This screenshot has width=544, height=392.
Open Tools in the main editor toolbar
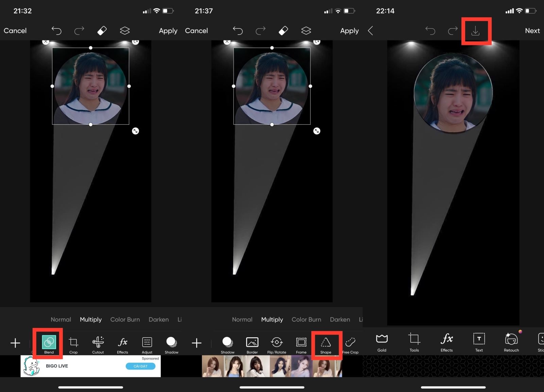point(414,342)
